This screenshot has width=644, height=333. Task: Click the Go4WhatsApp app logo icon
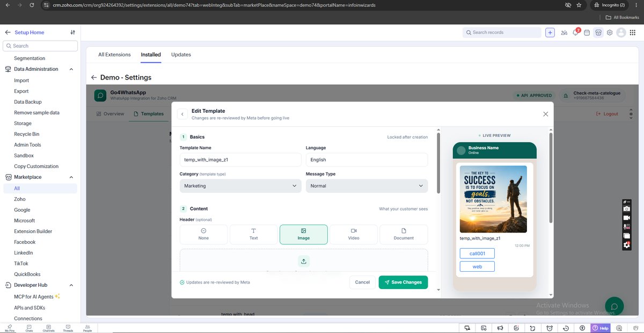(100, 95)
